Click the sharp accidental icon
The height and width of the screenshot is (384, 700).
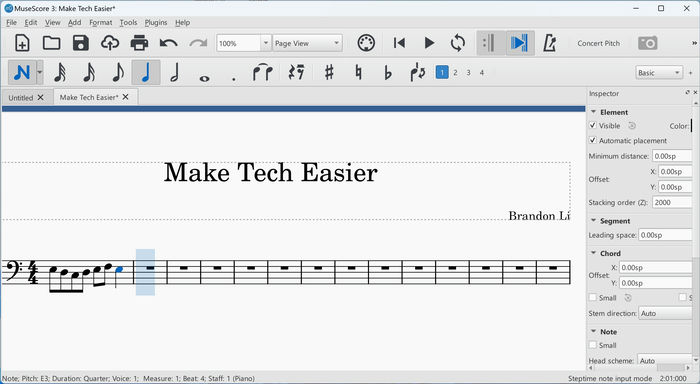329,72
